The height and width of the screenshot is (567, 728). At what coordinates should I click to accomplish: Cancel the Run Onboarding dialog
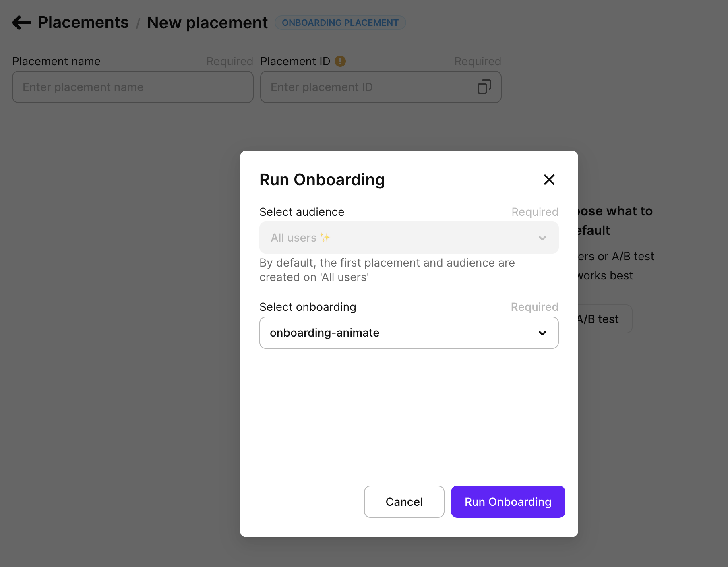coord(404,502)
